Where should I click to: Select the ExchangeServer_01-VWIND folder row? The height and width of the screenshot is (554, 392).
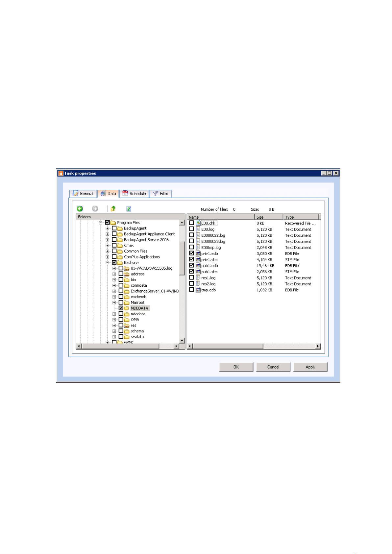pos(155,291)
